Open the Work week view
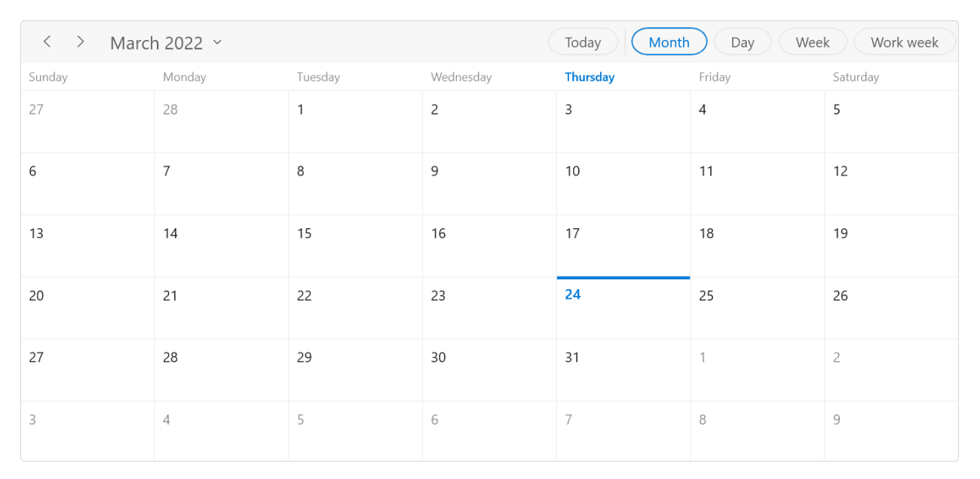Screen dimensions: 980x479 [x=905, y=41]
